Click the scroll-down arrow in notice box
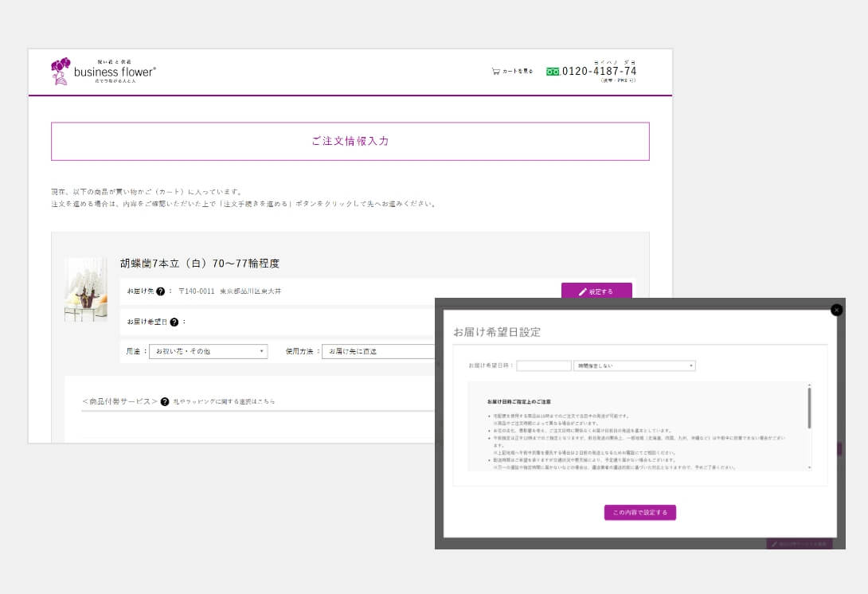Viewport: 868px width, 594px height. click(810, 467)
